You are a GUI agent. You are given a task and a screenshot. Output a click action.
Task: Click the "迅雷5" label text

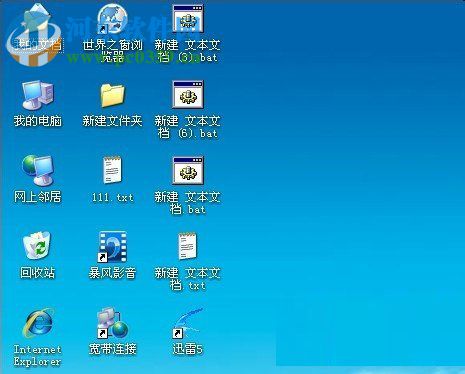(x=188, y=349)
